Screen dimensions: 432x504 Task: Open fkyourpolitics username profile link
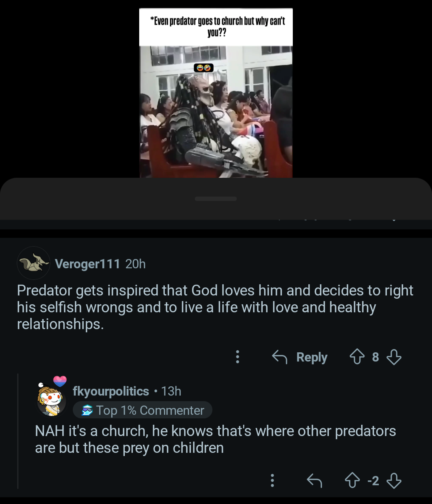pyautogui.click(x=111, y=391)
